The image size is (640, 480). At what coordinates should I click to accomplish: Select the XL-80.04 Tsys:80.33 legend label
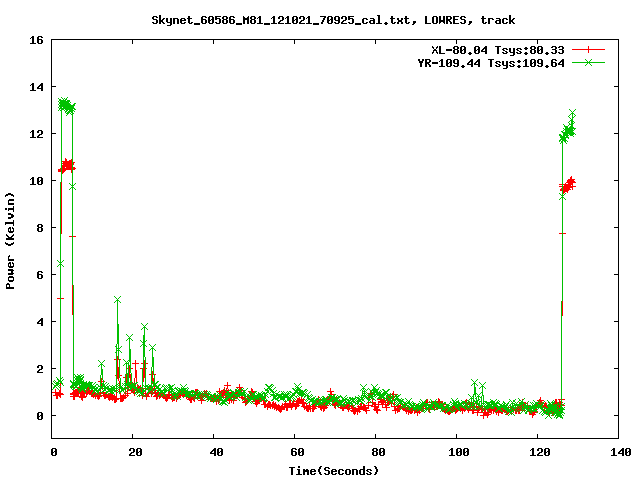coord(498,49)
